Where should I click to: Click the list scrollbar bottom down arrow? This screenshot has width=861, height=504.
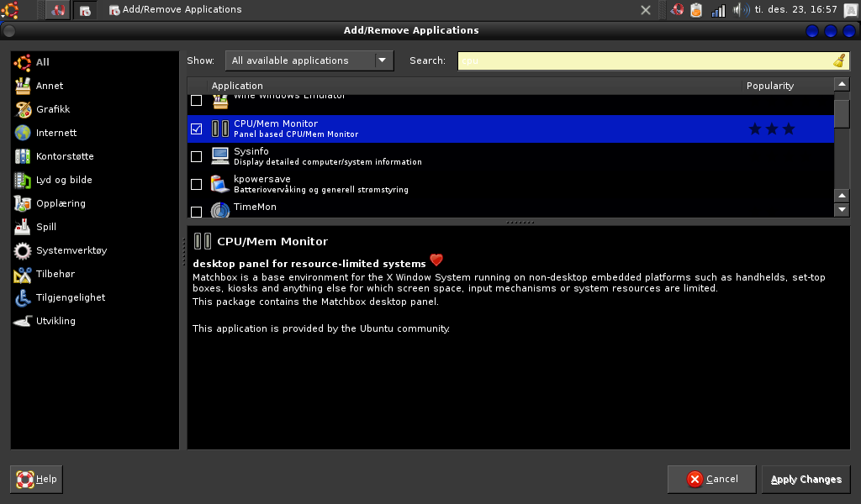coord(842,209)
